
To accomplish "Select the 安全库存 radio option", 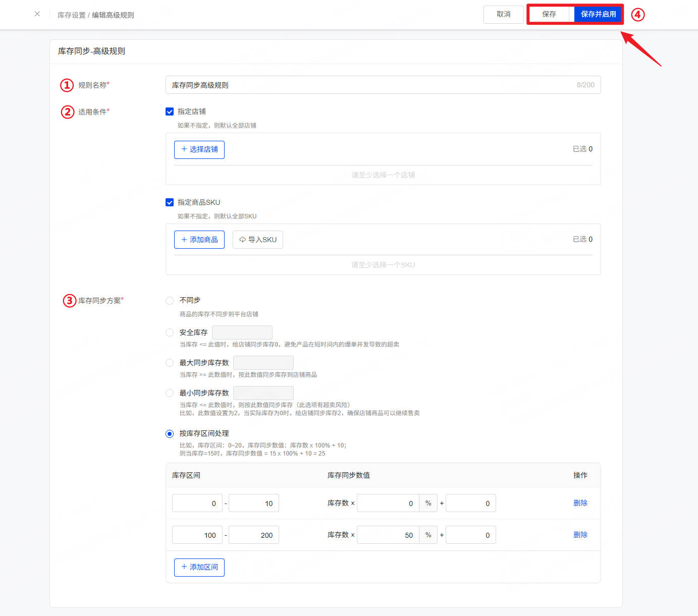I will [170, 333].
